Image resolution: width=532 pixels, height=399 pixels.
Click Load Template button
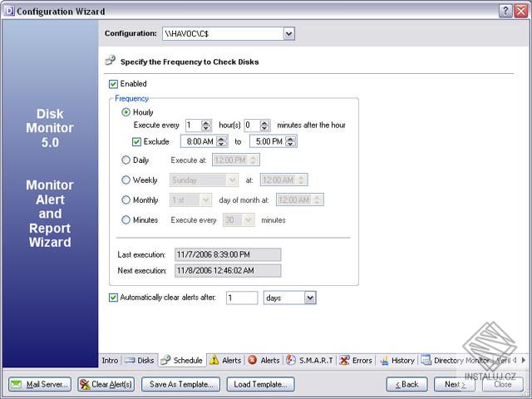click(x=260, y=384)
